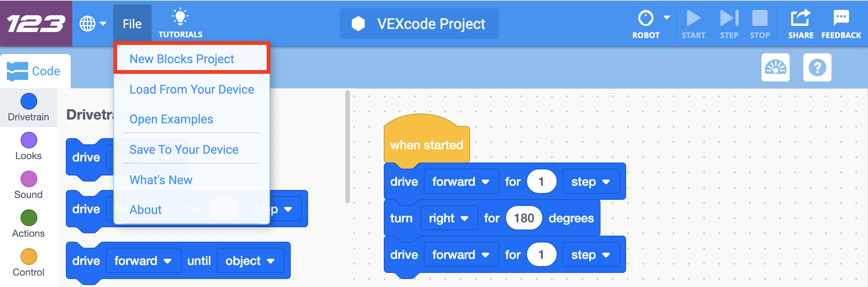Click the globe language icon

tap(87, 24)
